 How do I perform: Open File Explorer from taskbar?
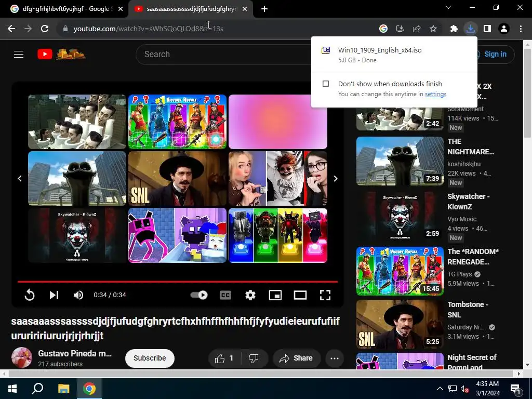click(63, 389)
